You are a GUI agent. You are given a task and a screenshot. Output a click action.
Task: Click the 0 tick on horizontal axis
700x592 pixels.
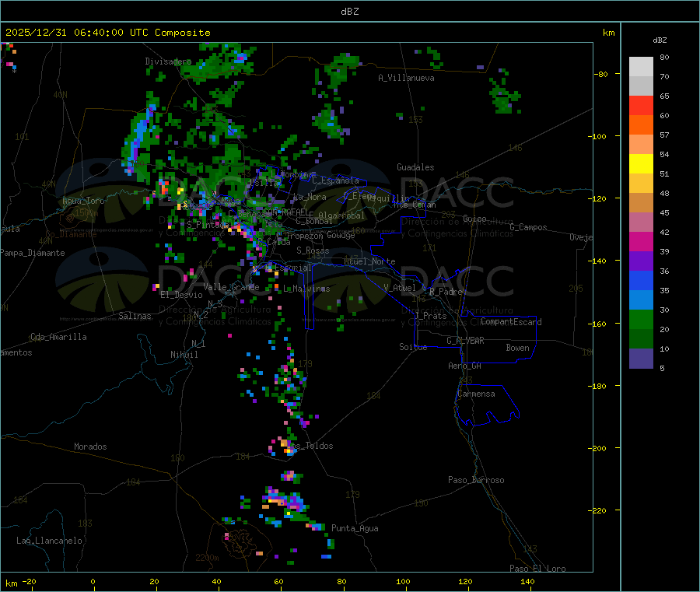click(x=93, y=582)
